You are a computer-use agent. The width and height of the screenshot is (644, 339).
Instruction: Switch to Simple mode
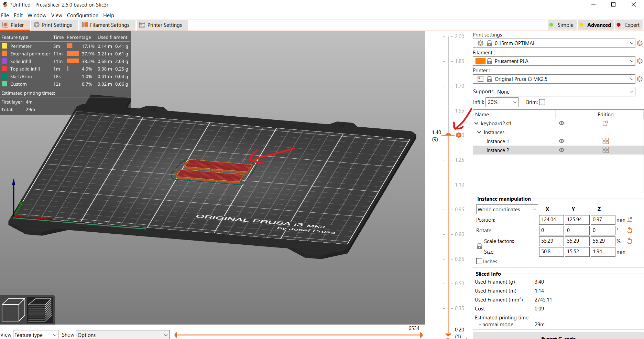[561, 25]
